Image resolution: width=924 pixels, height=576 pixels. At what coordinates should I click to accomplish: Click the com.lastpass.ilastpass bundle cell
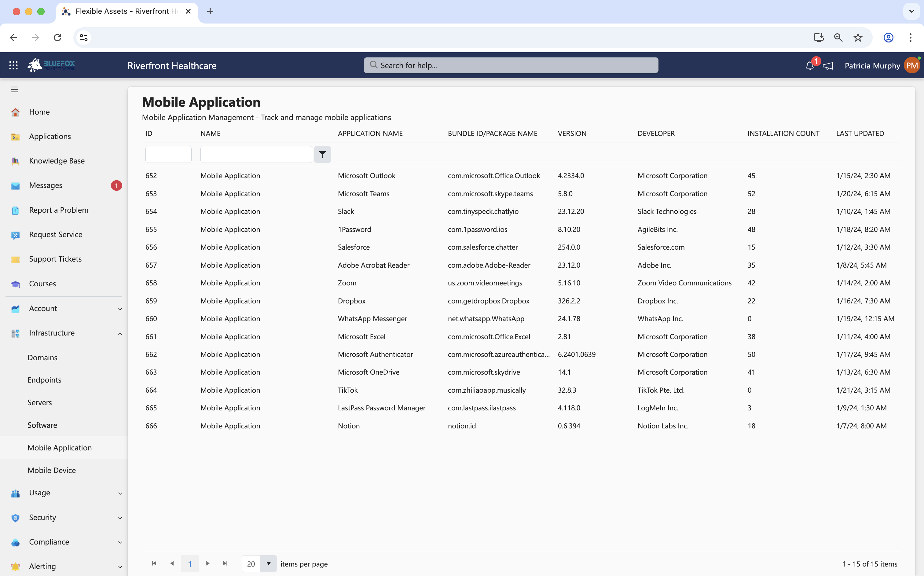(x=482, y=408)
